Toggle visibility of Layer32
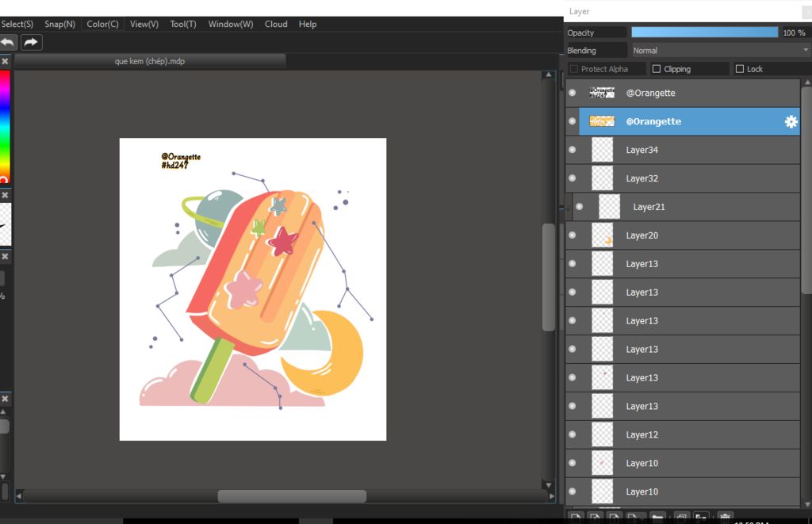812x524 pixels. coord(573,178)
